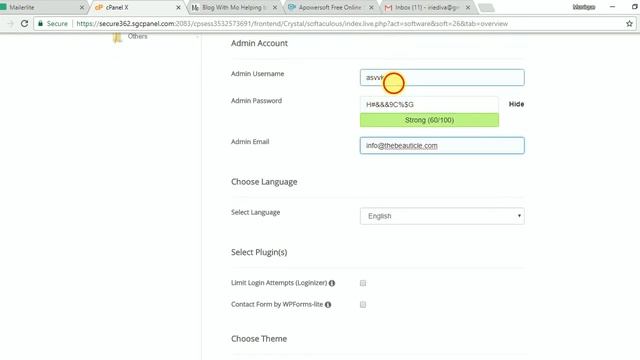Open the Select Language dropdown
The height and width of the screenshot is (360, 640).
(442, 216)
